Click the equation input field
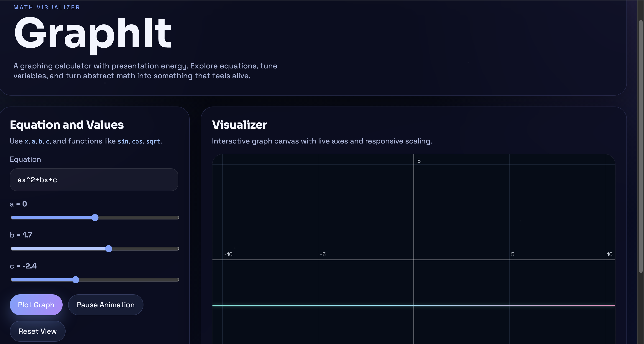The width and height of the screenshot is (644, 344). click(x=94, y=180)
